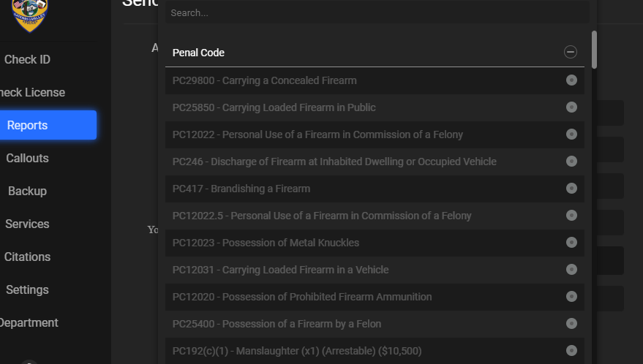Select PC25850 Carrying Loaded Firearm in Public radio

pyautogui.click(x=571, y=107)
